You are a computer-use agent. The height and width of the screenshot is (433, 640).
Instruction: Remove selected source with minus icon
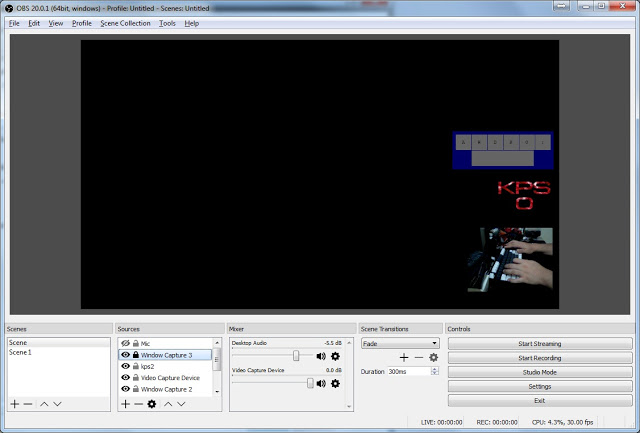[x=138, y=404]
